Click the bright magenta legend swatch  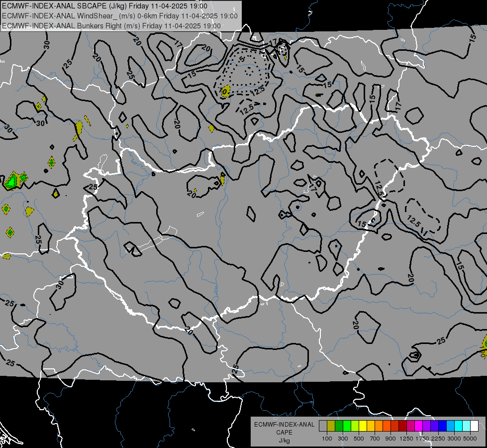pyautogui.click(x=418, y=426)
